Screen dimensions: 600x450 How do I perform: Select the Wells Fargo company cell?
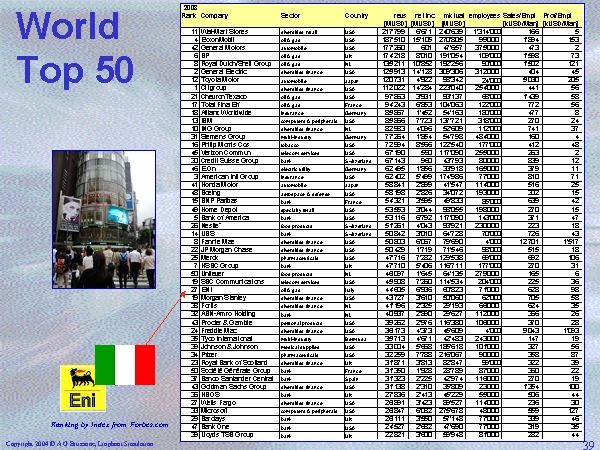(x=240, y=403)
